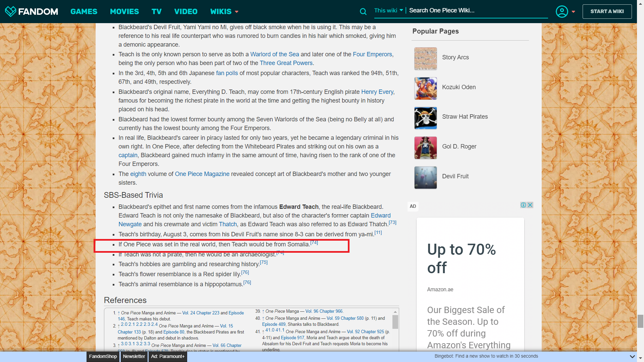Expand account options caret next to avatar

[574, 12]
